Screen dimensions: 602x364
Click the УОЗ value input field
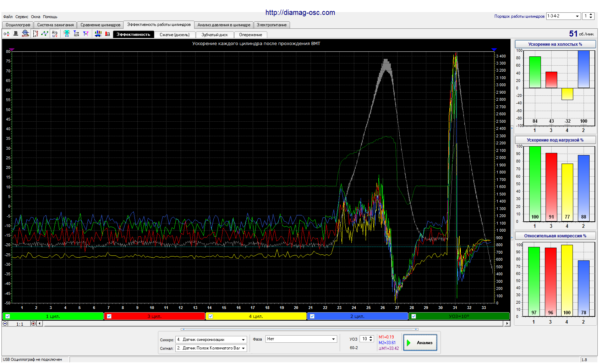tap(364, 339)
